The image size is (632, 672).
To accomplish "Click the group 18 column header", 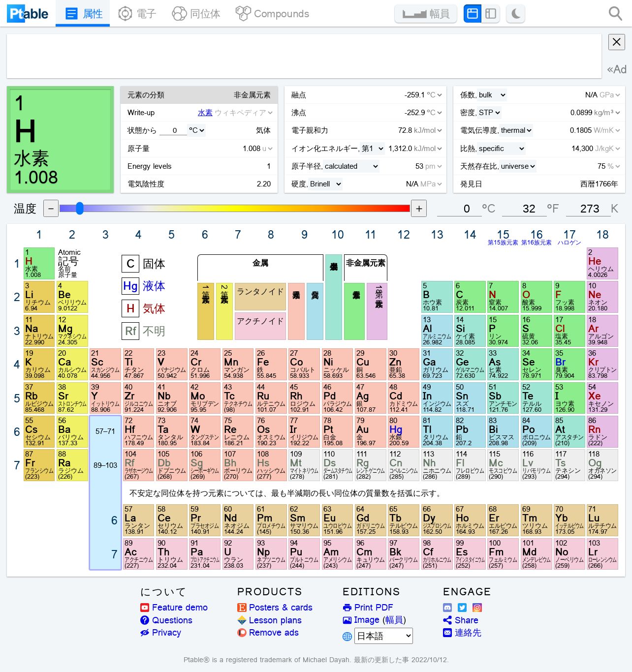I will point(602,235).
